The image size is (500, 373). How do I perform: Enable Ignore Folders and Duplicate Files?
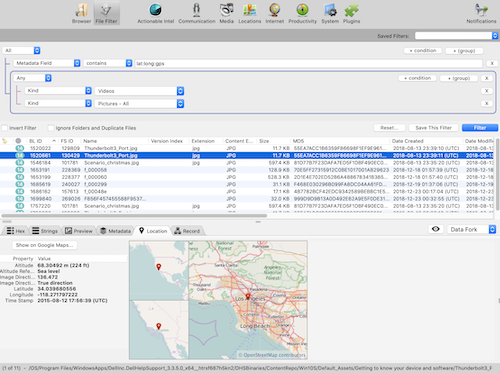51,128
